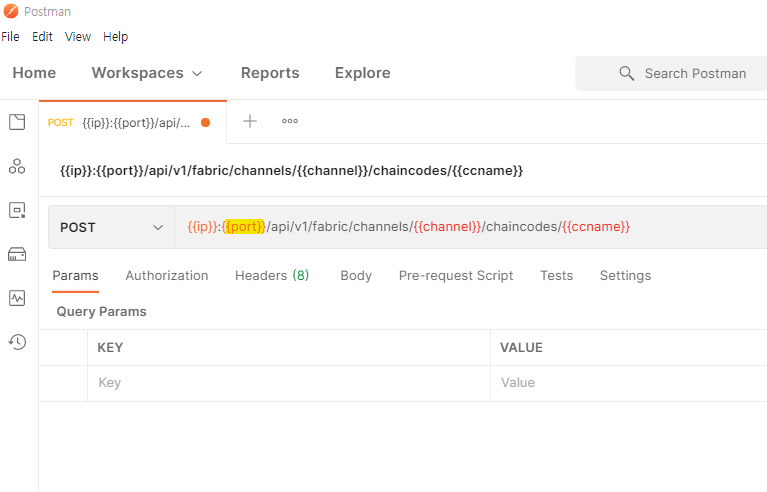Open the Help menu

(115, 37)
